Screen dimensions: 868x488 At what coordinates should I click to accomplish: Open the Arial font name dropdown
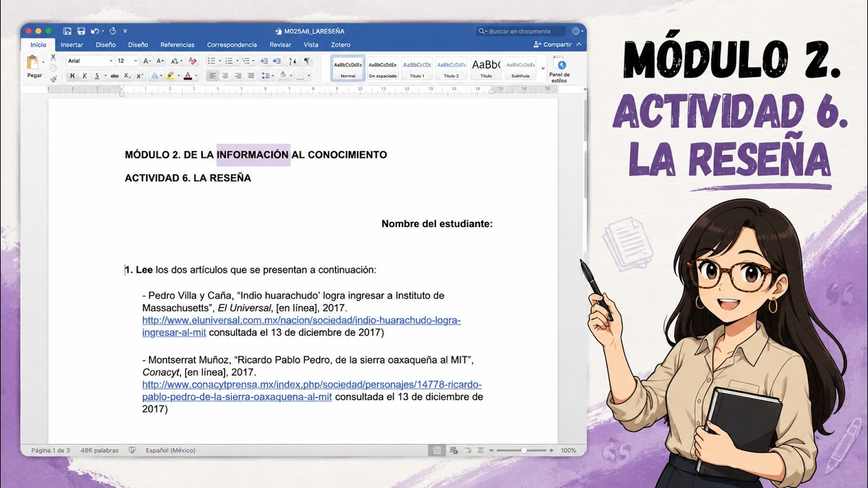tap(111, 60)
